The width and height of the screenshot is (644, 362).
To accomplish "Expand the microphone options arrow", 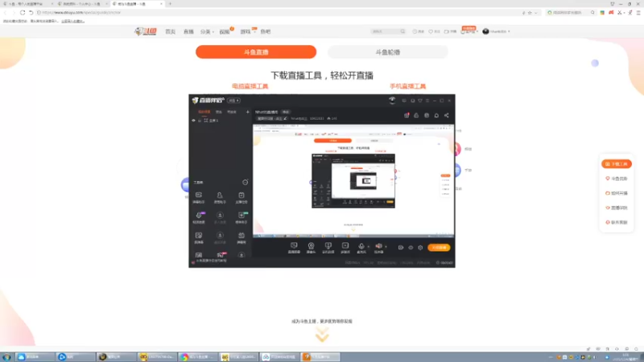I will coord(369,247).
